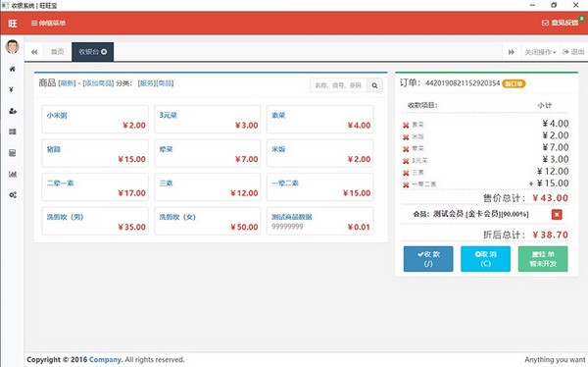Image resolution: width=588 pixels, height=367 pixels.
Task: Remove the member discount with red X
Action: pos(557,215)
